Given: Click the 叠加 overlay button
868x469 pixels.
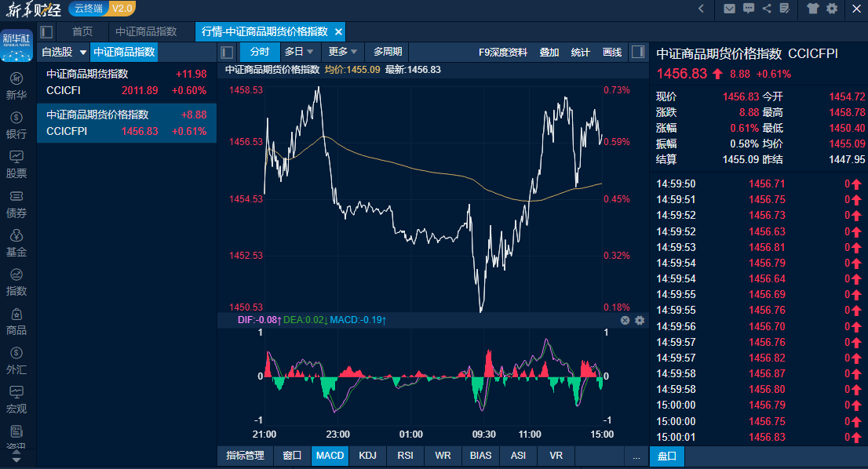Looking at the screenshot, I should click(549, 52).
